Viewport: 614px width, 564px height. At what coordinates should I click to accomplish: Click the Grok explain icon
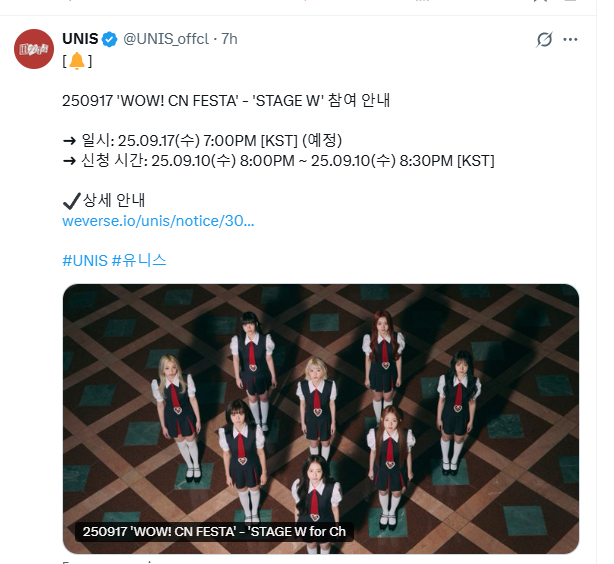(x=544, y=39)
